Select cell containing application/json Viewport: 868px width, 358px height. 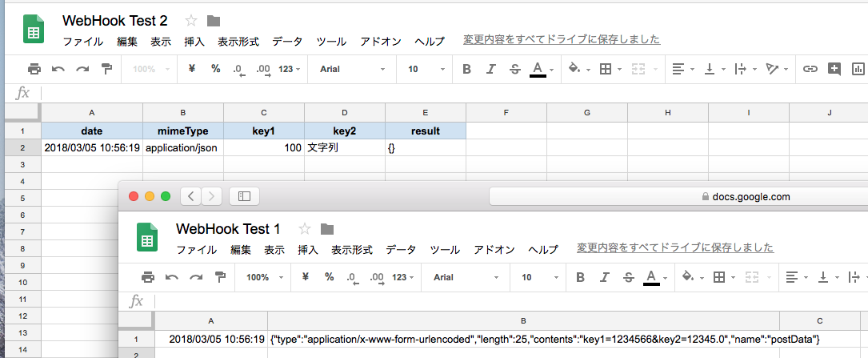pos(183,147)
